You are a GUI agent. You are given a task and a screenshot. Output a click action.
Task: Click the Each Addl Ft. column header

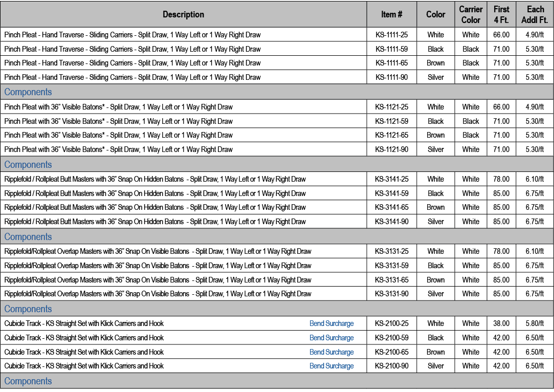[x=535, y=14]
